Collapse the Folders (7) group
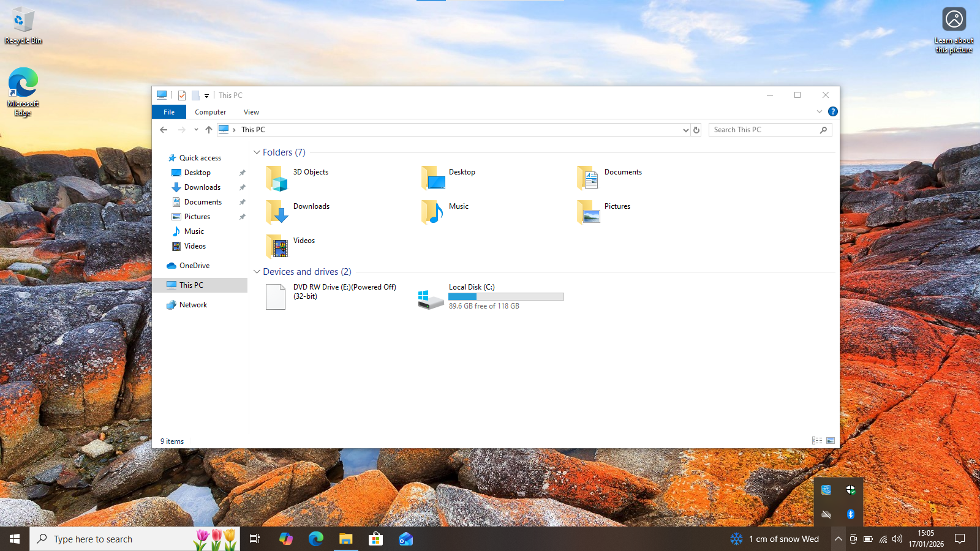Viewport: 980px width, 551px height. [257, 152]
